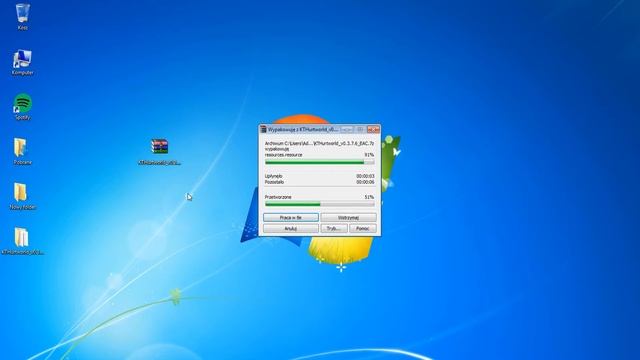Open the KTHuntworld folder on the desktop
The image size is (640, 360).
pos(22,241)
